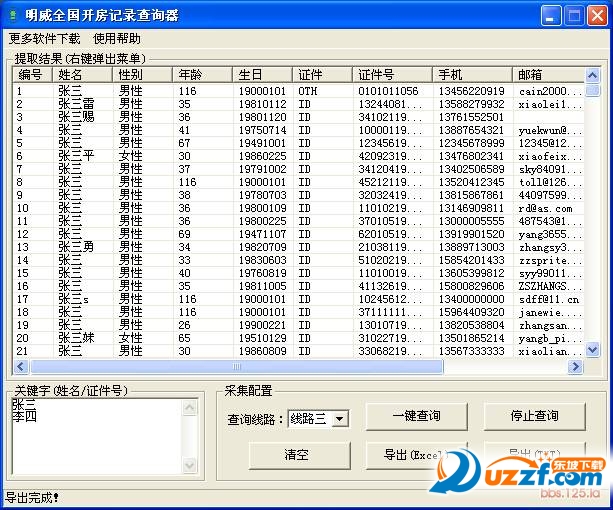Viewport: 613px width, 510px height.
Task: Click email cell rd@as.com
Action: click(545, 208)
